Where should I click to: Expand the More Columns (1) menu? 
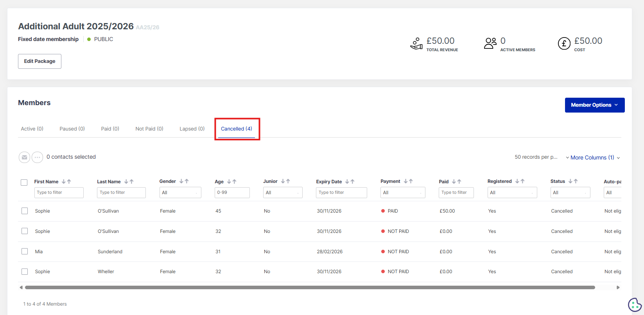click(592, 157)
